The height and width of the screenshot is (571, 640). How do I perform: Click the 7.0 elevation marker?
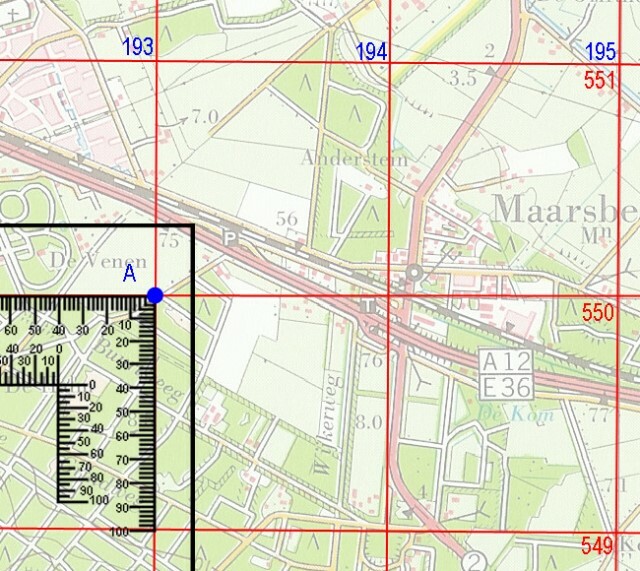tap(205, 118)
